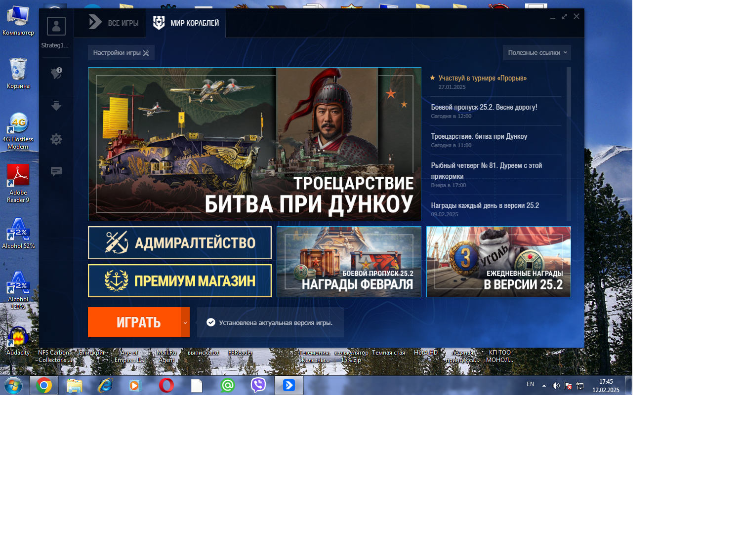Launch 4G Hostless Modem desktop shortcut
This screenshot has width=741, height=560.
click(18, 131)
